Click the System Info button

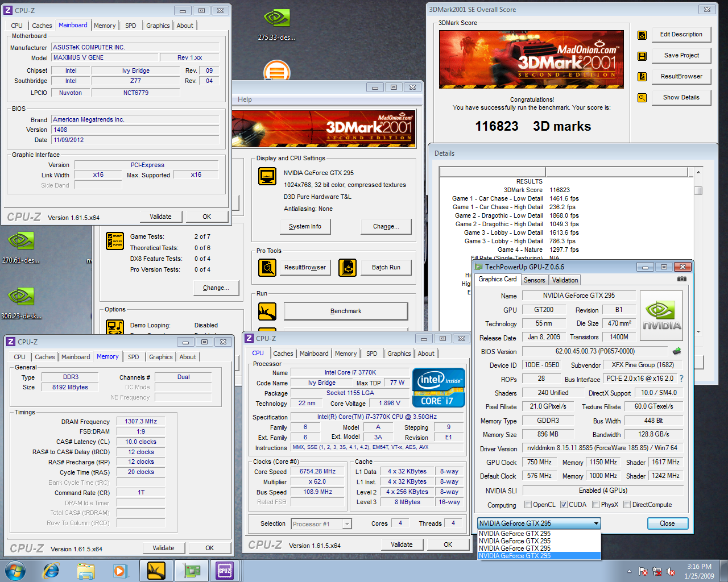(305, 226)
